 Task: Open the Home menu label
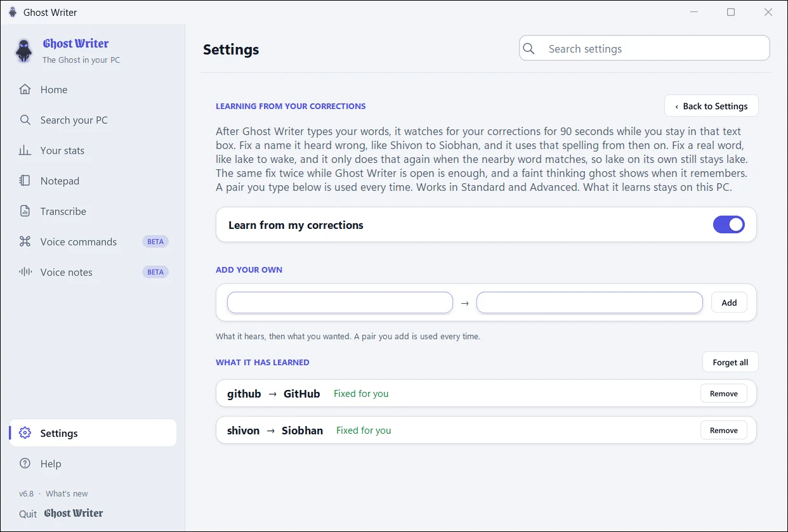point(54,89)
